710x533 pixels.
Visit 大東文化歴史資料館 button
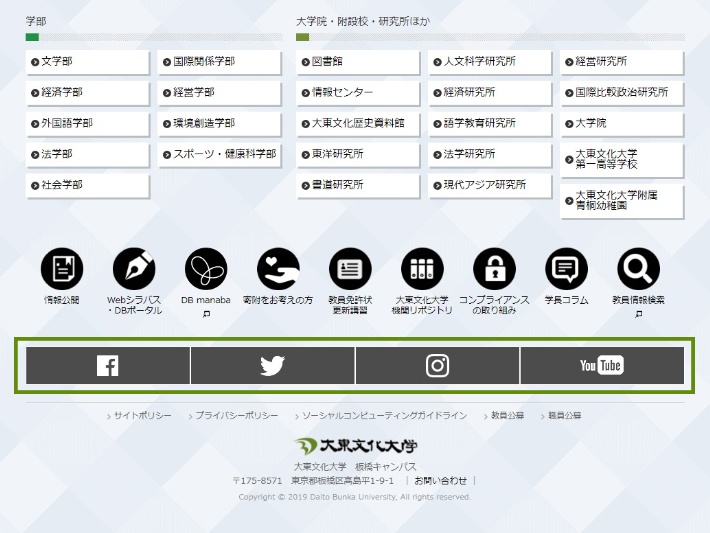pyautogui.click(x=358, y=123)
